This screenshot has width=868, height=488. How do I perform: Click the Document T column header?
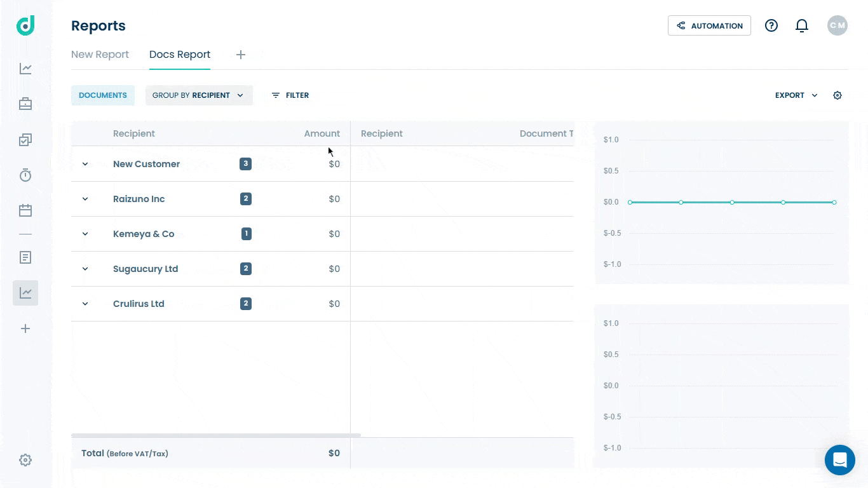tap(546, 133)
